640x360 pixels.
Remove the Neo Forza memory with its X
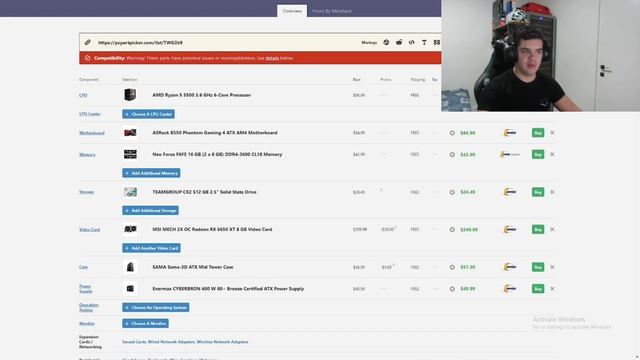click(x=552, y=154)
